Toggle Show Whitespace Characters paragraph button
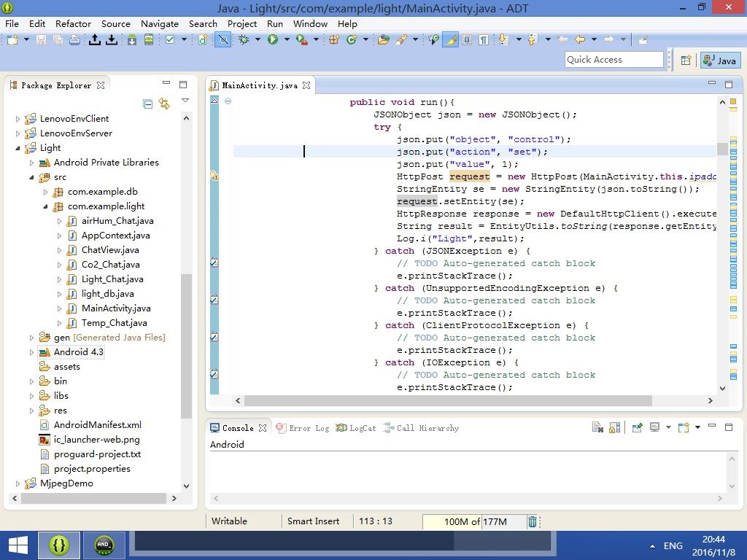The image size is (747, 560). (x=482, y=39)
